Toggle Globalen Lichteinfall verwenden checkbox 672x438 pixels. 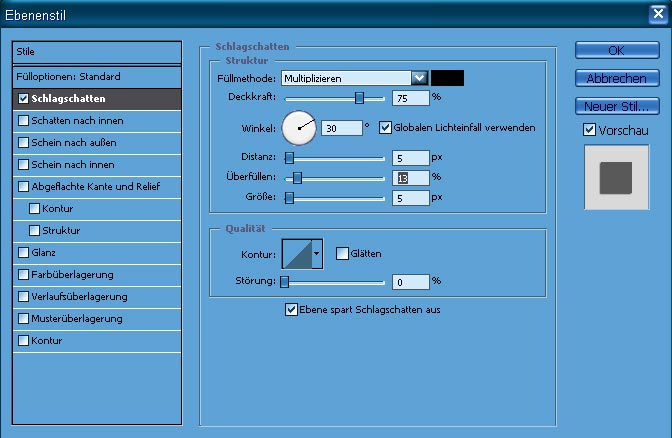click(x=386, y=128)
